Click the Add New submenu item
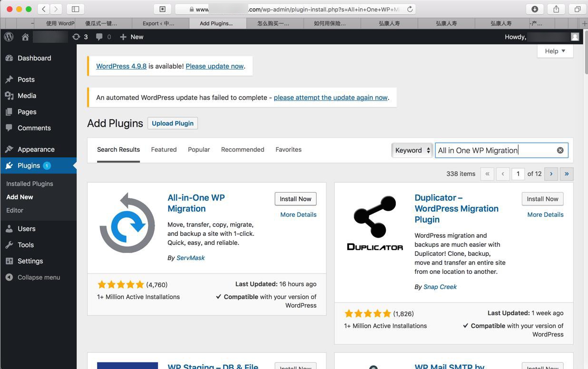Viewport: 588px width, 369px height. pyautogui.click(x=20, y=197)
